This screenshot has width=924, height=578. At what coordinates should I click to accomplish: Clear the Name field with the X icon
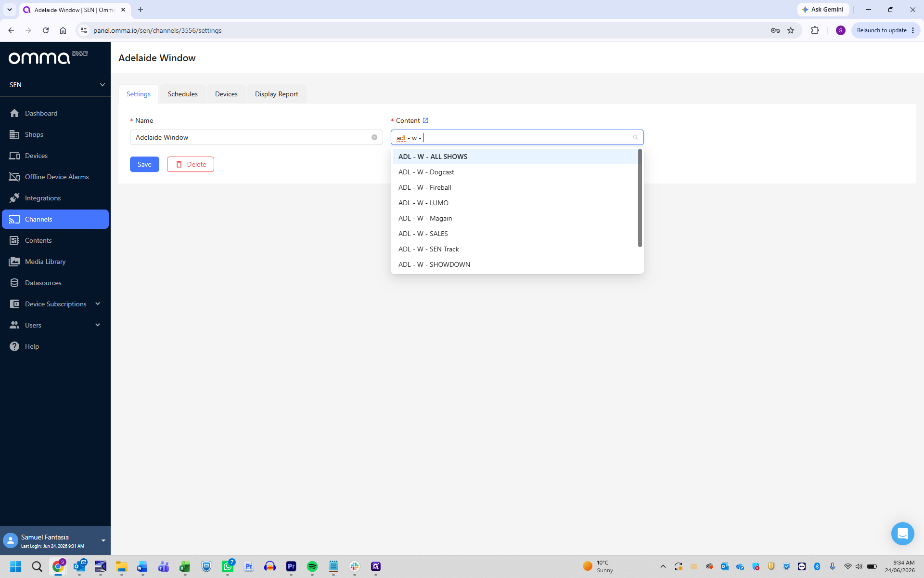point(374,137)
